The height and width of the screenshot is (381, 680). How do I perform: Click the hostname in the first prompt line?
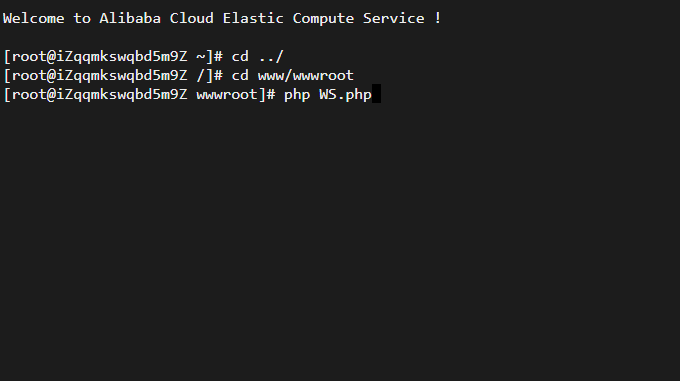[122, 57]
